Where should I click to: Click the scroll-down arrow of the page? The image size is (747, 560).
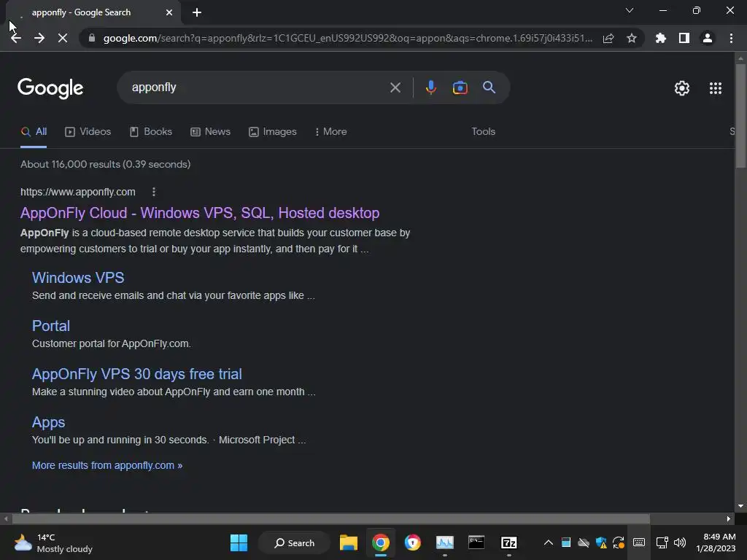coord(740,506)
